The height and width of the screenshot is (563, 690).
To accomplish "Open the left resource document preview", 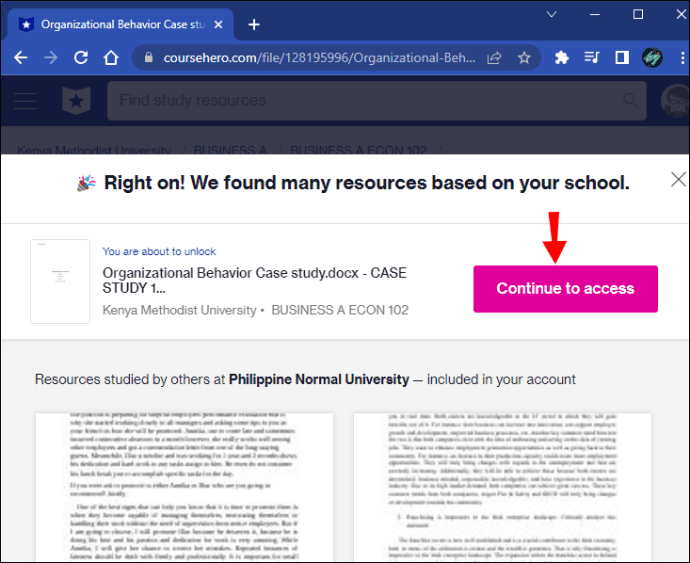I will click(x=184, y=487).
